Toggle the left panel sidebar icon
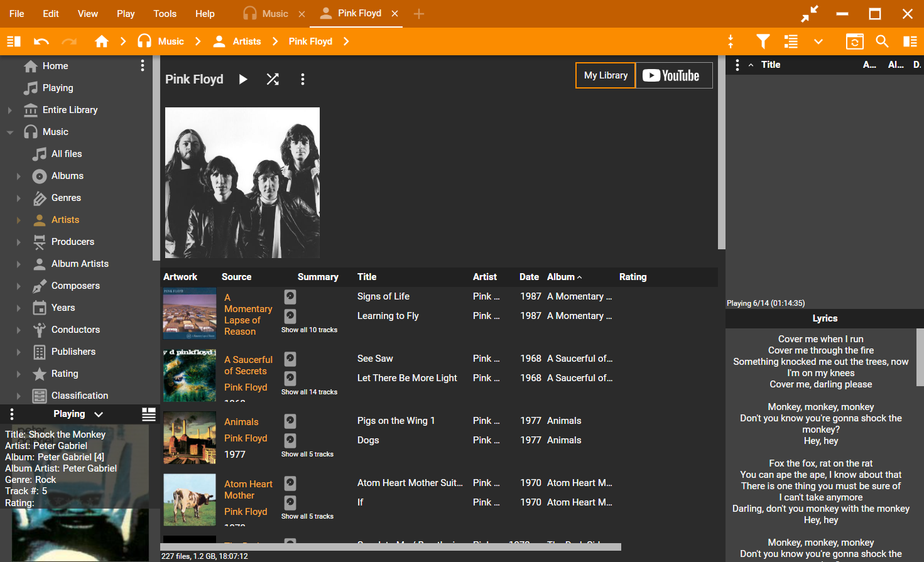 (x=14, y=41)
